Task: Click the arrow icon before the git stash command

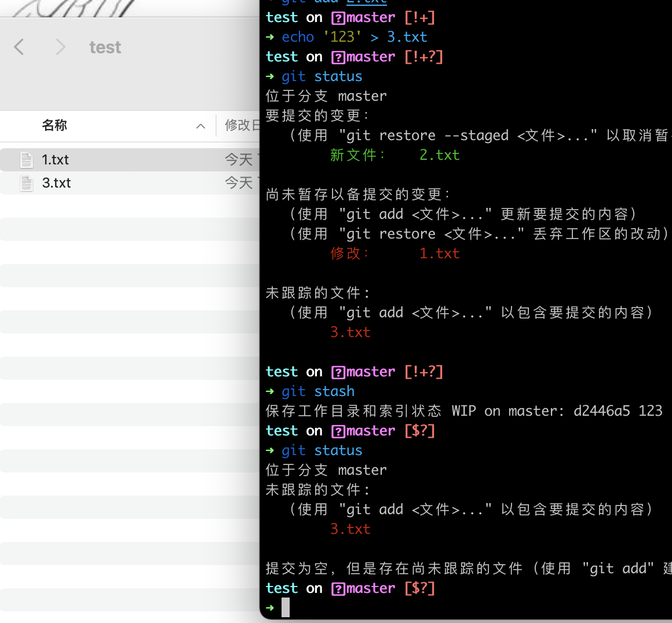Action: click(270, 391)
